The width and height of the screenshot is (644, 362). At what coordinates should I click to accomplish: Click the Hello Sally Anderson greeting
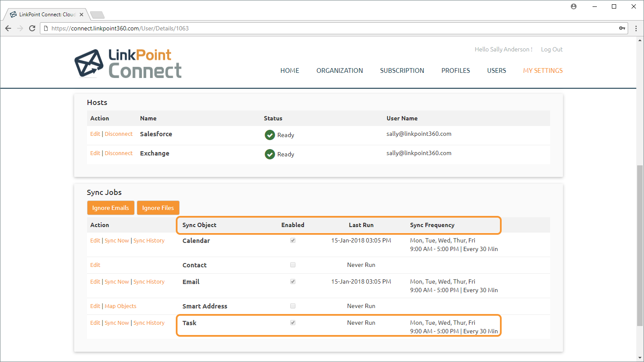(503, 49)
